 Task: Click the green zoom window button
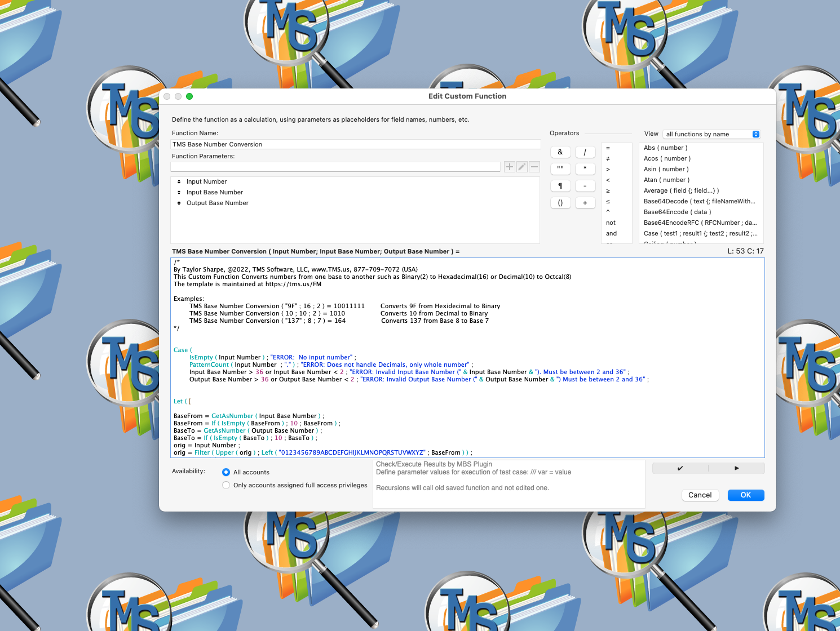point(189,96)
